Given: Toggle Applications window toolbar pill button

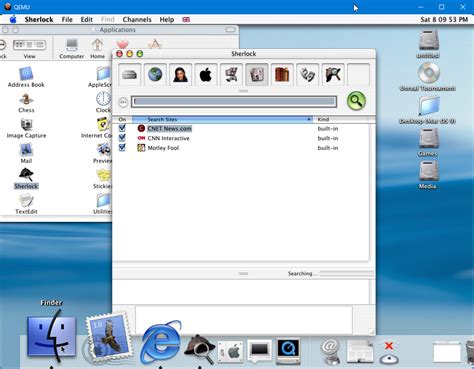Looking at the screenshot, I should pos(230,30).
